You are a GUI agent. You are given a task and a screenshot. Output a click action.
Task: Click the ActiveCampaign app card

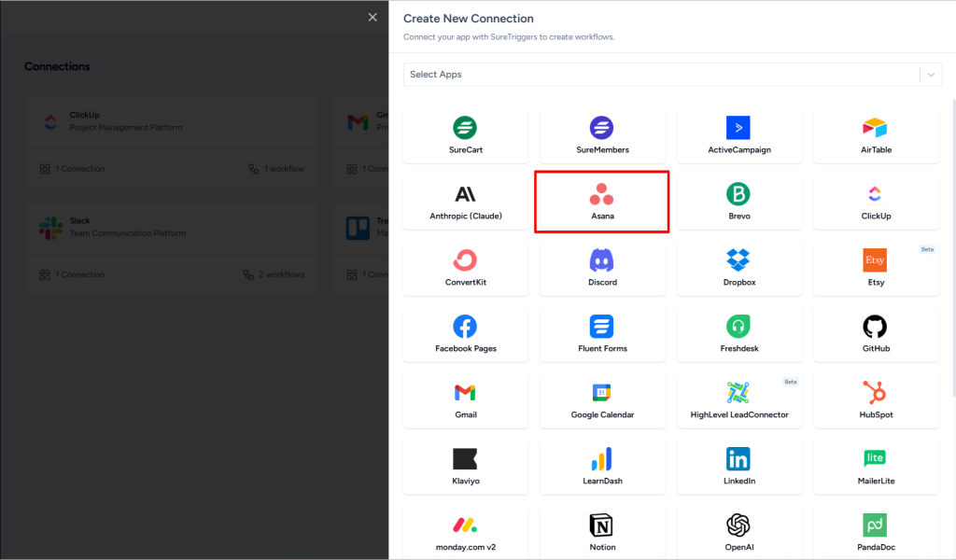coord(739,136)
